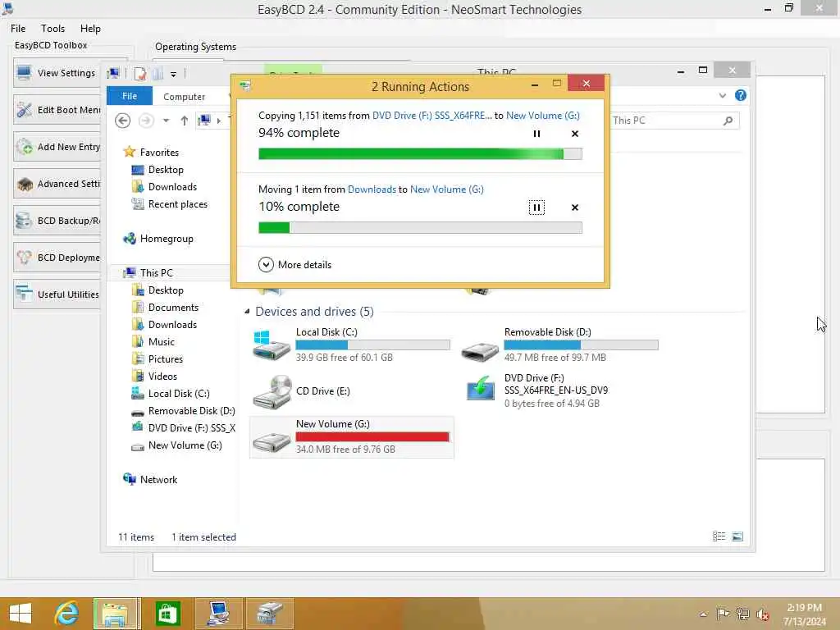Click Explorer Back navigation arrow

(x=123, y=121)
